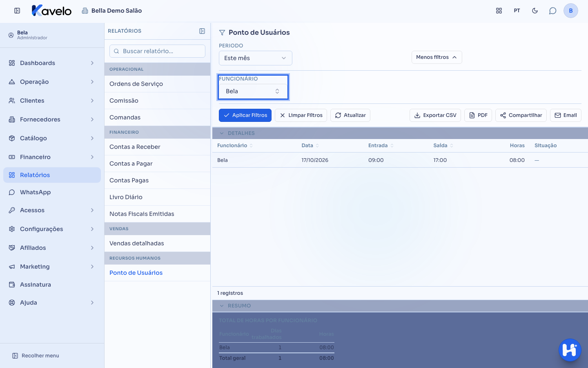This screenshot has width=588, height=368.
Task: Collapse sidebar using top-left panel icon
Action: coord(17,11)
